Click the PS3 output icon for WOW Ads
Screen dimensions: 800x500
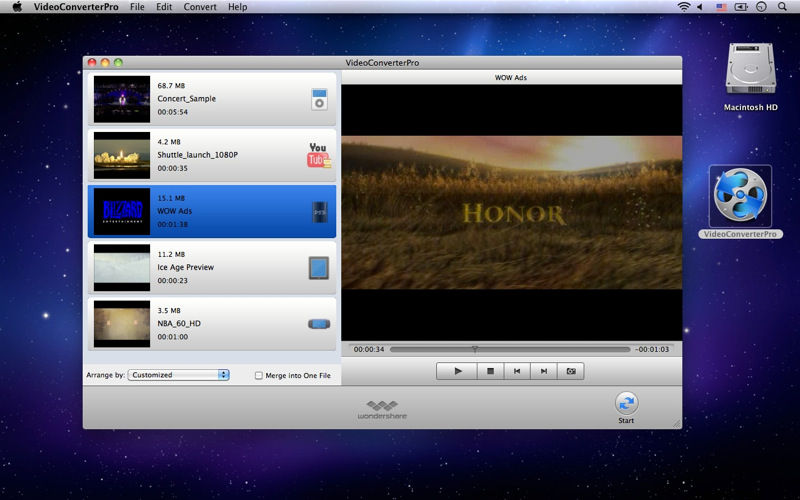pos(320,212)
